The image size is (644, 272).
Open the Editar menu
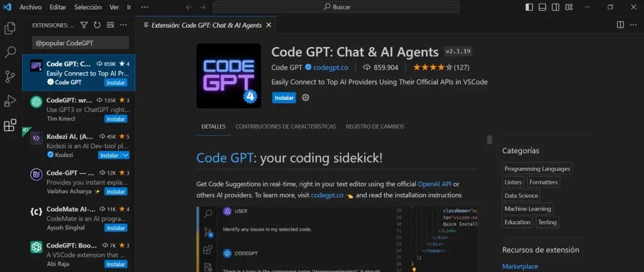click(58, 7)
